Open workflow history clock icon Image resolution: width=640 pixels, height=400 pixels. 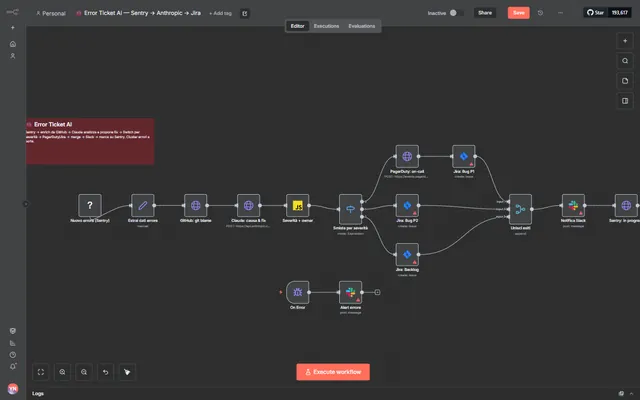540,13
